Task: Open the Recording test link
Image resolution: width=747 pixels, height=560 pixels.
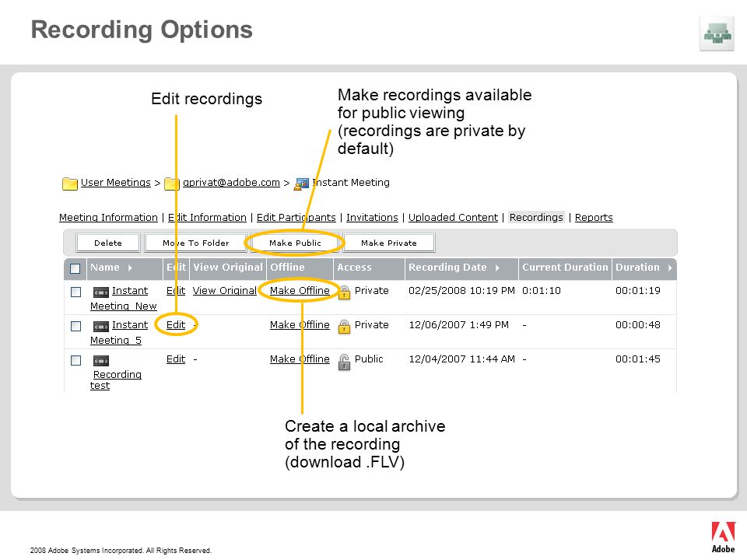Action: pyautogui.click(x=116, y=380)
